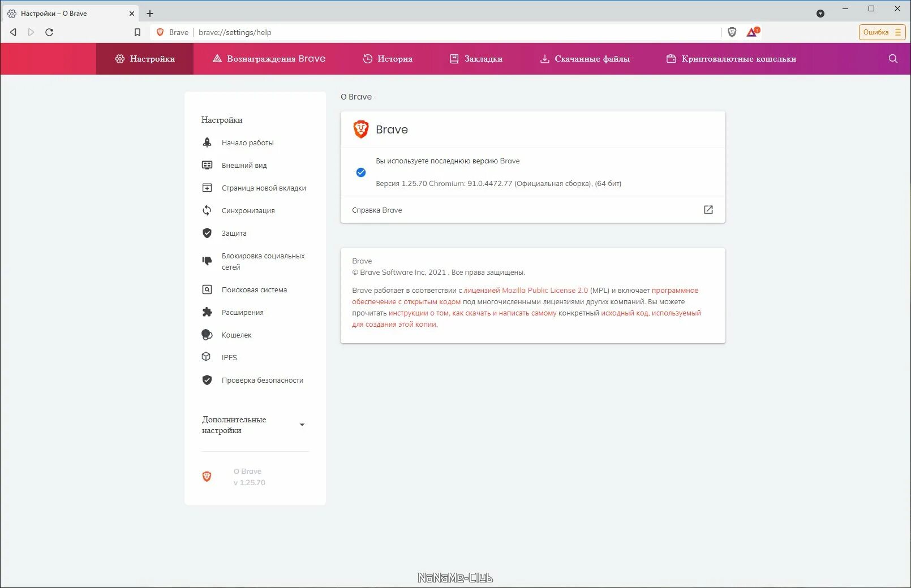Close the Настройки – О Brave tab
The height and width of the screenshot is (588, 911).
(132, 14)
